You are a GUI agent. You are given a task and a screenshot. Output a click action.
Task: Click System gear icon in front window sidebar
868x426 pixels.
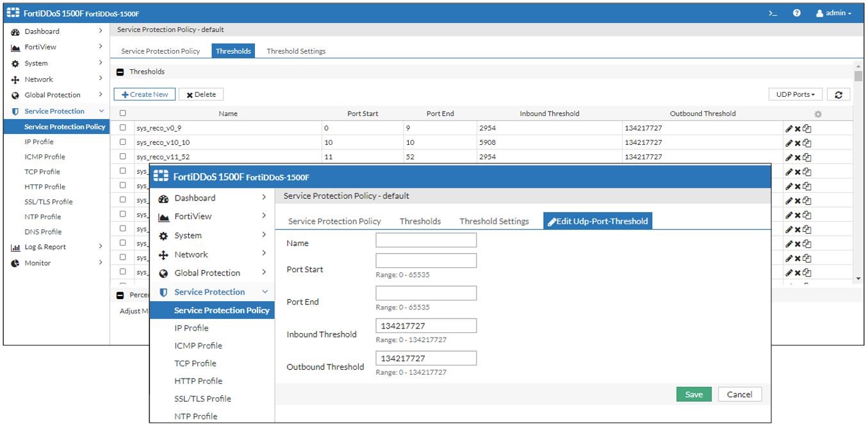163,236
